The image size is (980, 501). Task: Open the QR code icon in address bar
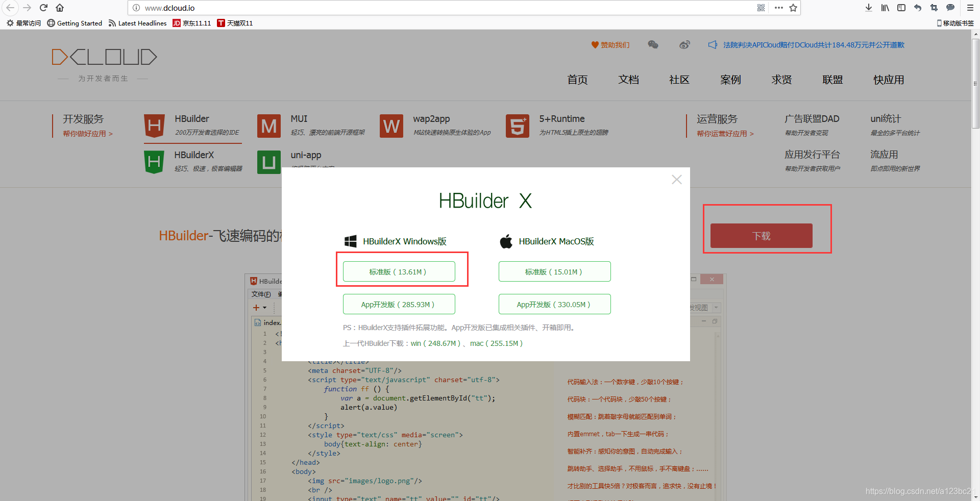tap(761, 8)
